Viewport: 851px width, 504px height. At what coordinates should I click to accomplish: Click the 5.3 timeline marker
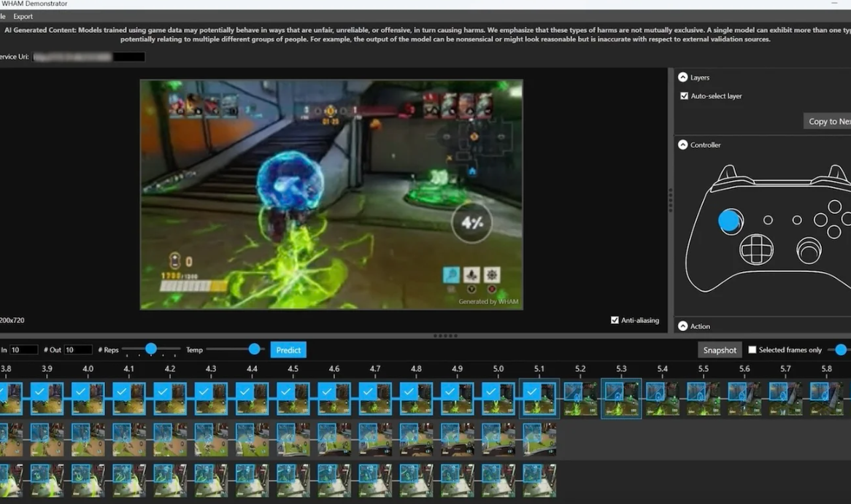coord(621,368)
